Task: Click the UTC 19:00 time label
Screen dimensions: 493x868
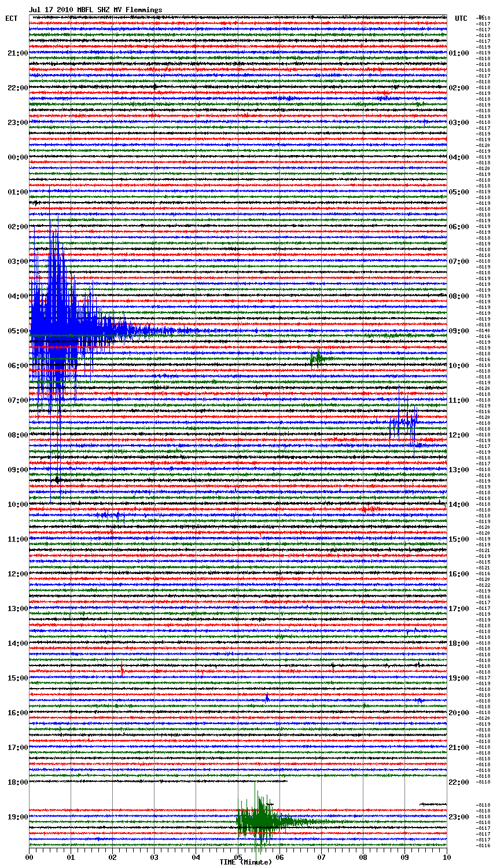Action: 458,678
